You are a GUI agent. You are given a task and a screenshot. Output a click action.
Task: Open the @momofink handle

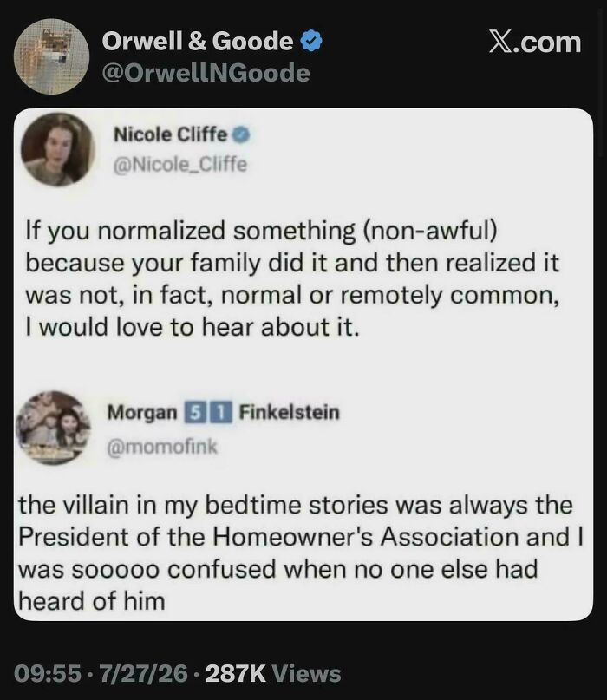[162, 447]
